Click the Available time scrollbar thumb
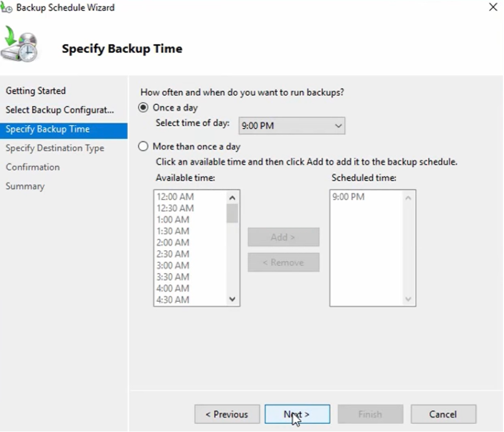504x432 pixels. 232,213
